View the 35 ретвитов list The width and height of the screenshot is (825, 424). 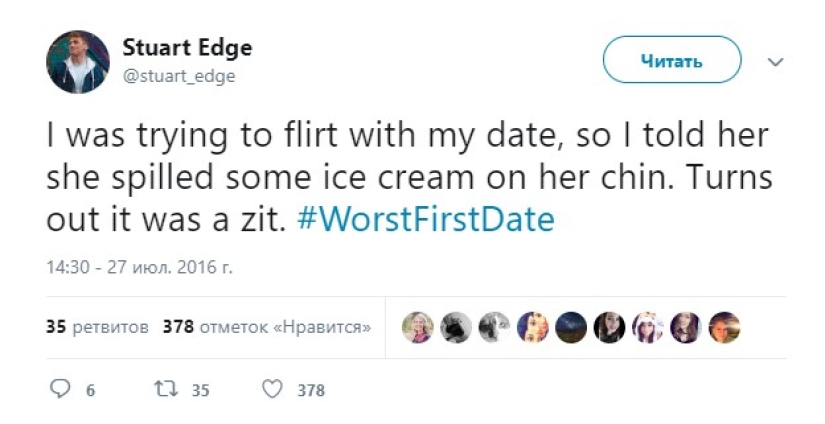[97, 326]
